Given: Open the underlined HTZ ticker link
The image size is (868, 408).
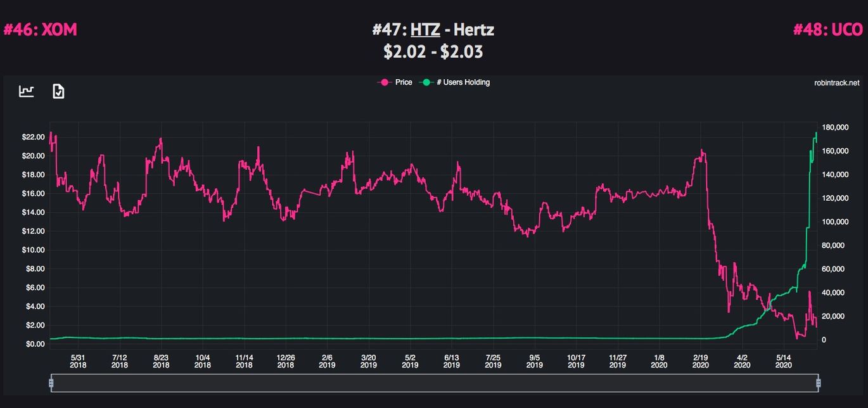Looking at the screenshot, I should (425, 30).
